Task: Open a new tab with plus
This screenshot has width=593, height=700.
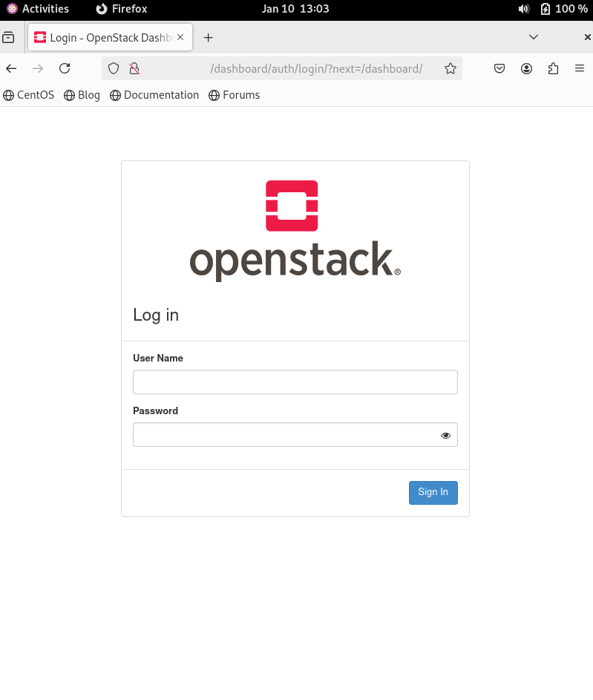Action: click(x=208, y=38)
